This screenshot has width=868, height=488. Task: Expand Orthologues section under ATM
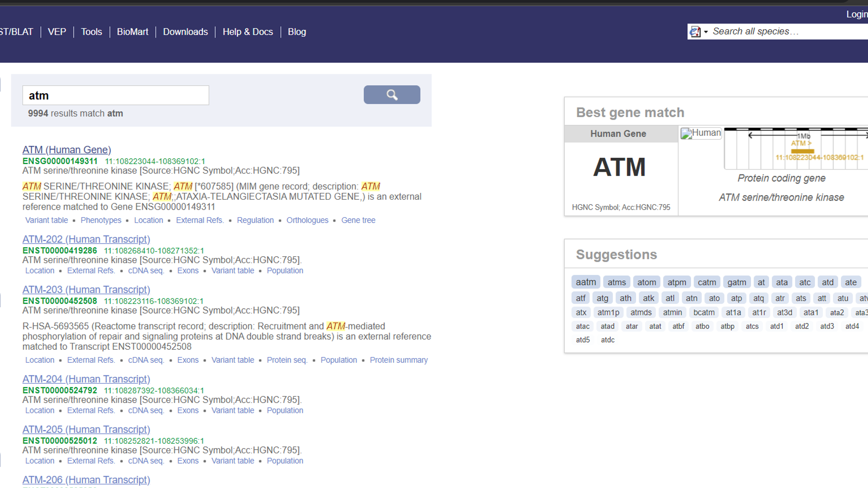click(x=307, y=220)
